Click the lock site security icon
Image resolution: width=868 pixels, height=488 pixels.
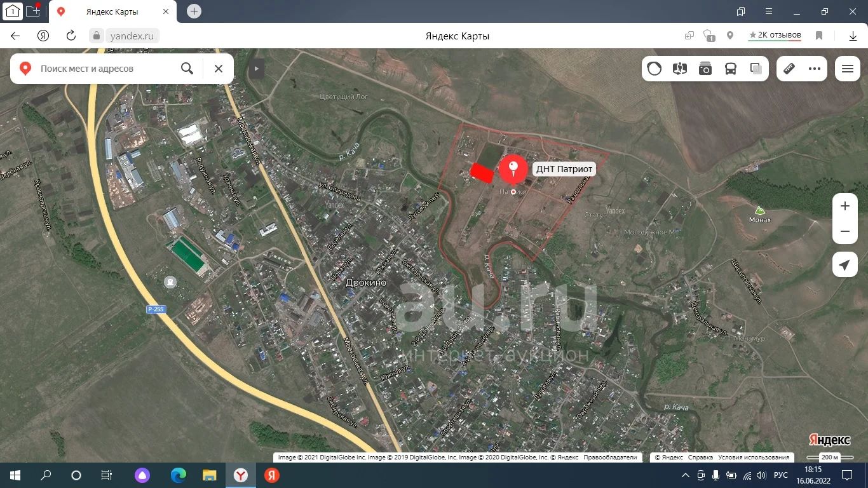(97, 36)
